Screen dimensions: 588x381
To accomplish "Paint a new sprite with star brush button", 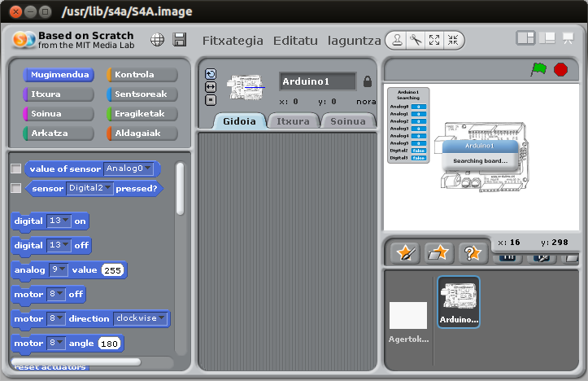I will (x=404, y=253).
